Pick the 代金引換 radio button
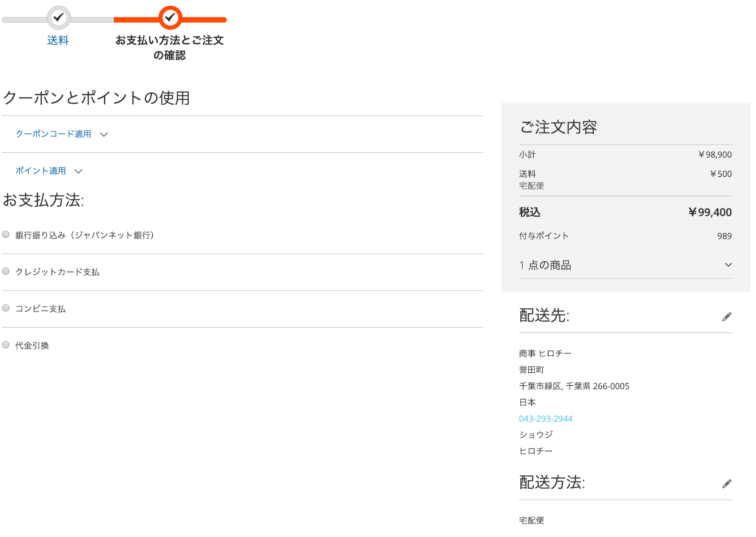Screen dimensions: 756x537 click(x=6, y=345)
